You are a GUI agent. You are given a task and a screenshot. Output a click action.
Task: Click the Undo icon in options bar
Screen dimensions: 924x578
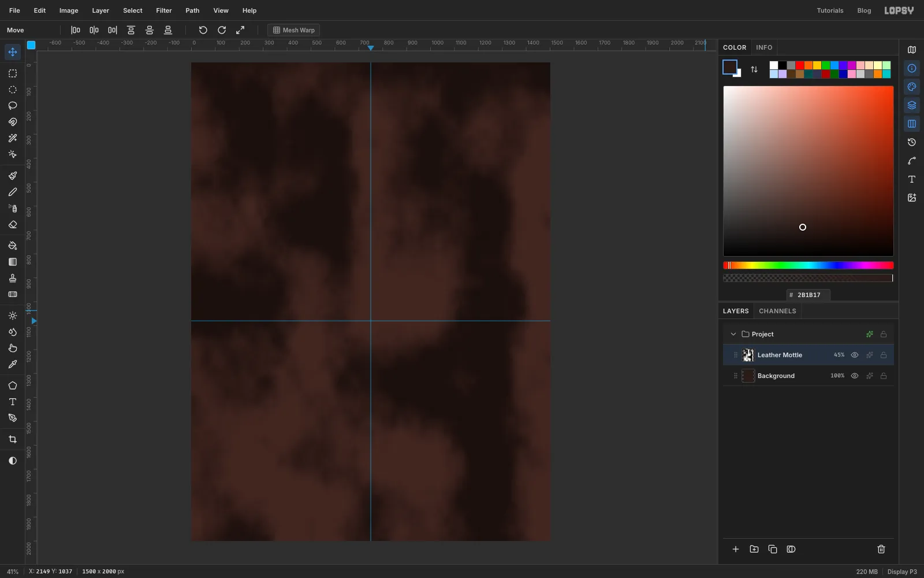pyautogui.click(x=203, y=30)
